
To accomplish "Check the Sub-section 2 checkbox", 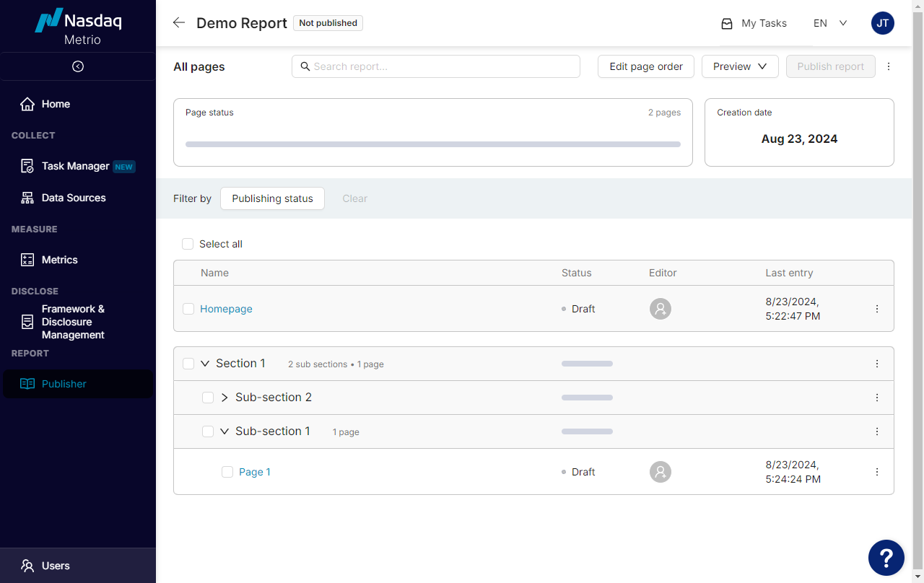I will tap(208, 398).
